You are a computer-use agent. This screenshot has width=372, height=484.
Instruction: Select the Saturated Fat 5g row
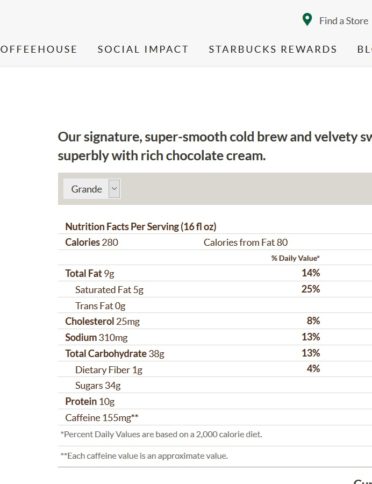(x=215, y=289)
